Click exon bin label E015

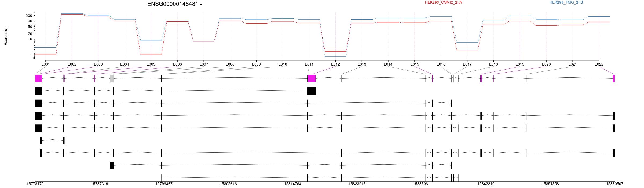pos(415,64)
